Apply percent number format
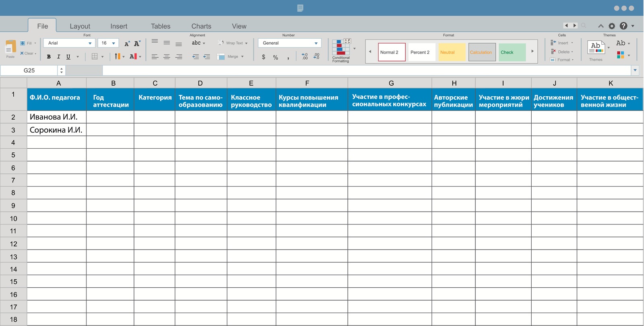The width and height of the screenshot is (644, 326). point(276,57)
